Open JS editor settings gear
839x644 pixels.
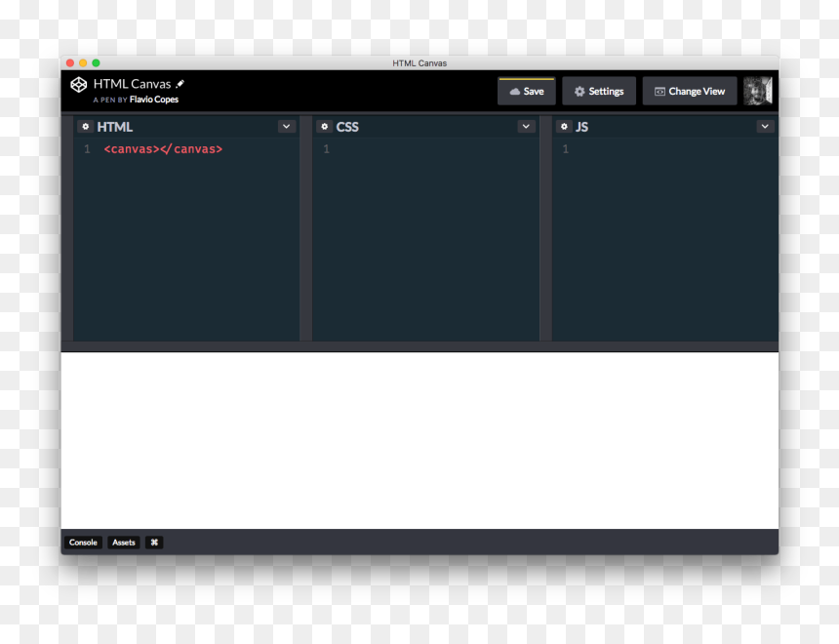pos(564,126)
